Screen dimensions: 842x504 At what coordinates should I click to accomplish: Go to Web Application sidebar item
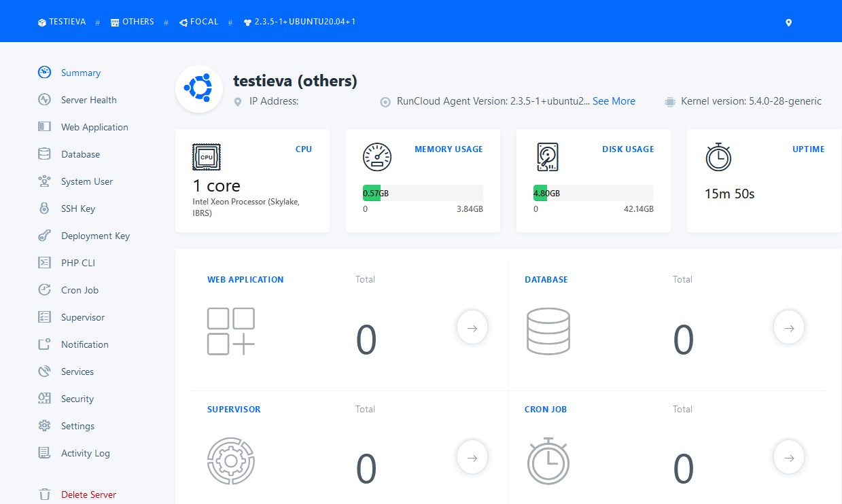[94, 127]
